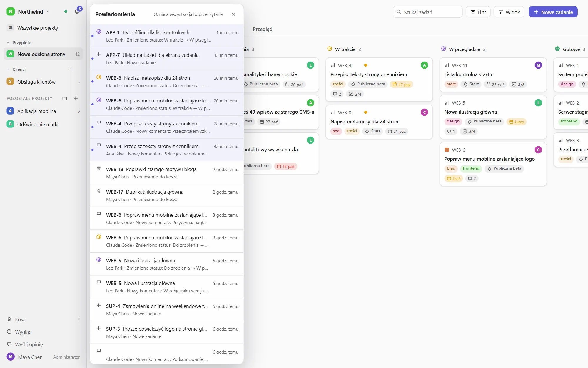This screenshot has width=588, height=368.
Task: Open Aplikacja mobilna project
Action: pos(43,111)
